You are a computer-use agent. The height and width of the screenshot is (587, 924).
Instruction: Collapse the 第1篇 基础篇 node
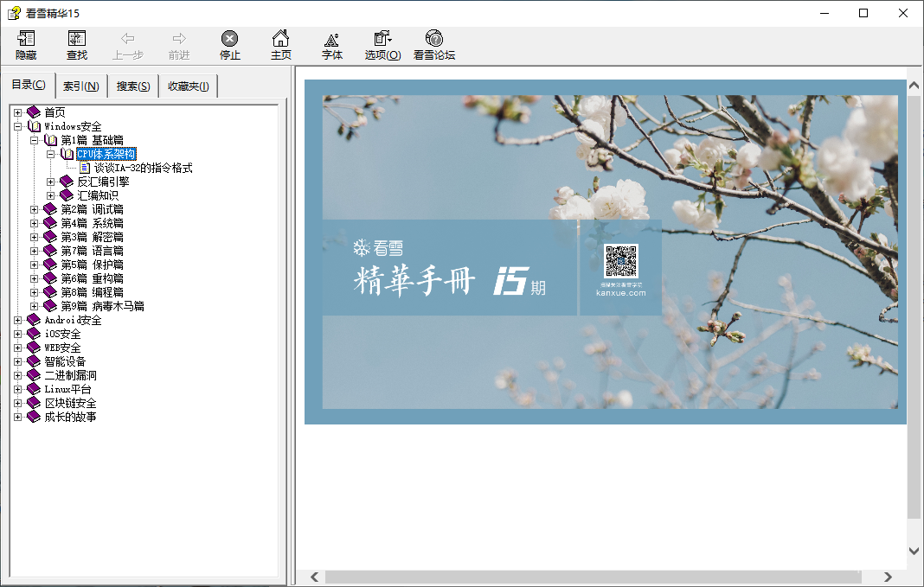(35, 140)
